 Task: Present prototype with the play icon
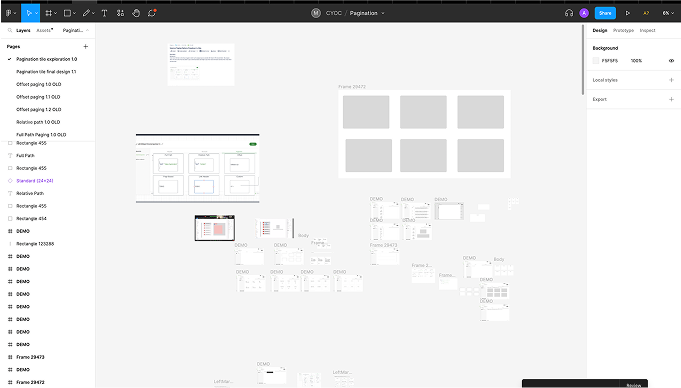tap(628, 13)
